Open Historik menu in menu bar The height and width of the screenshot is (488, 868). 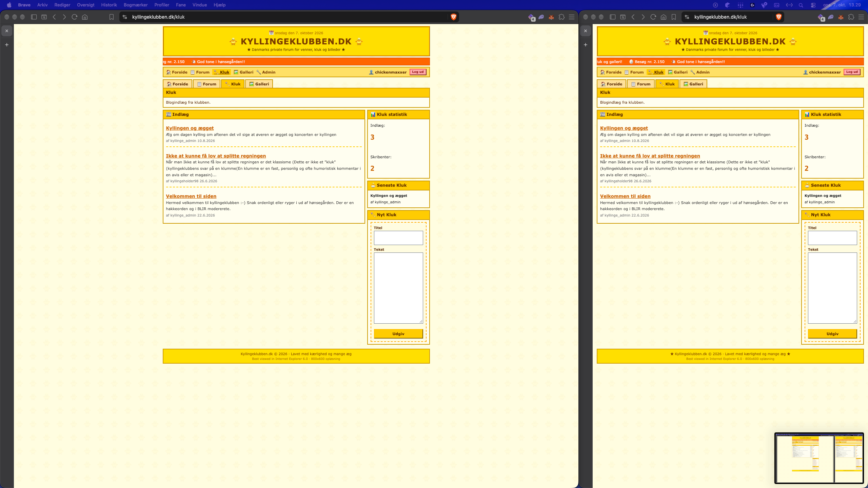coord(109,5)
